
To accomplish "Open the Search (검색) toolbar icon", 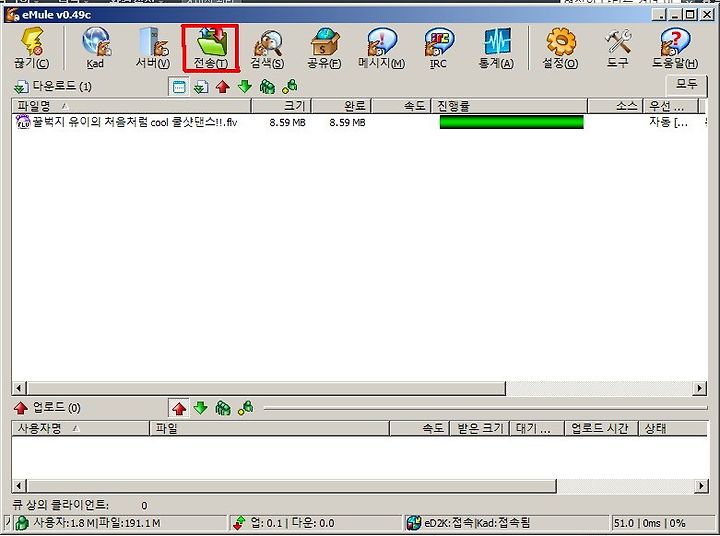I will click(267, 48).
